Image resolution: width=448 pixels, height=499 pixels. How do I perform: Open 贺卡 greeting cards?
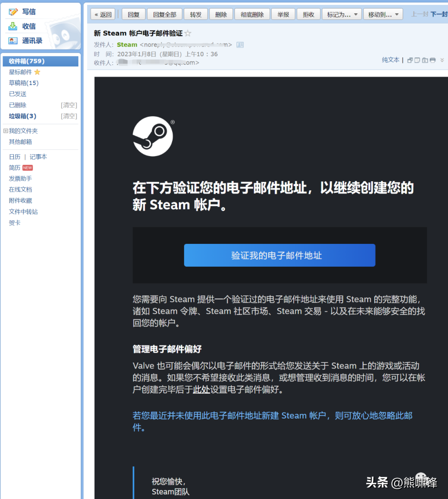coord(15,223)
